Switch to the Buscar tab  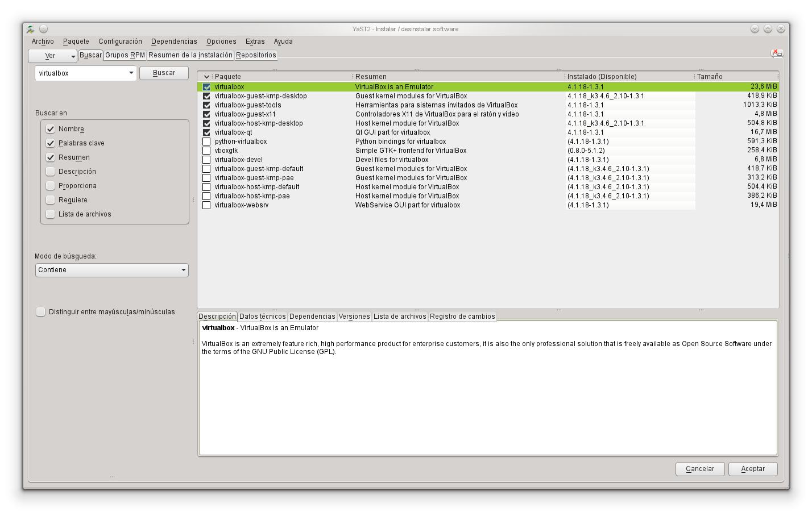pyautogui.click(x=90, y=55)
